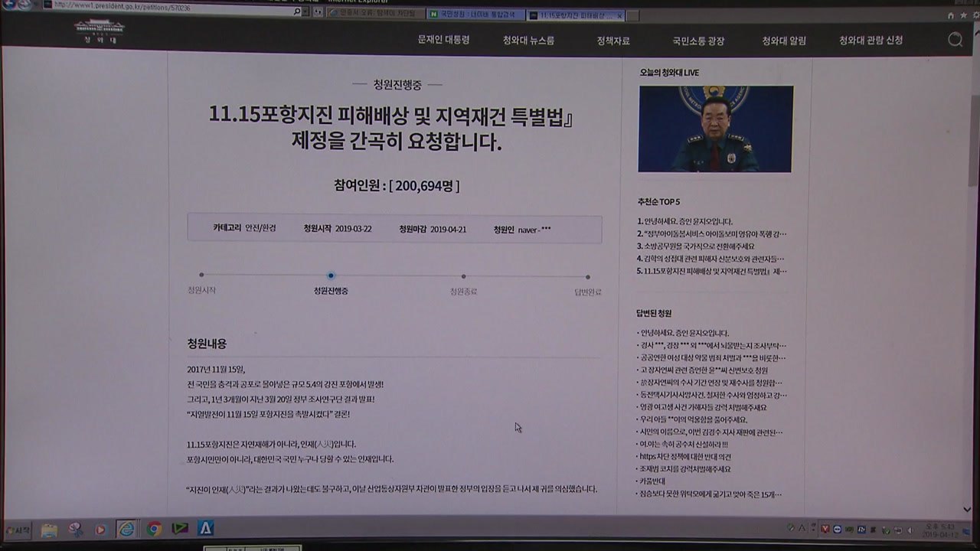Click the 답변된 청원 heading
Image resolution: width=980 pixels, height=551 pixels.
pos(654,313)
